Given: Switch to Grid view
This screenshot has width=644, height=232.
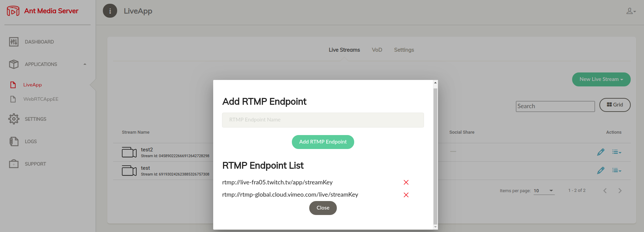Looking at the screenshot, I should 615,105.
